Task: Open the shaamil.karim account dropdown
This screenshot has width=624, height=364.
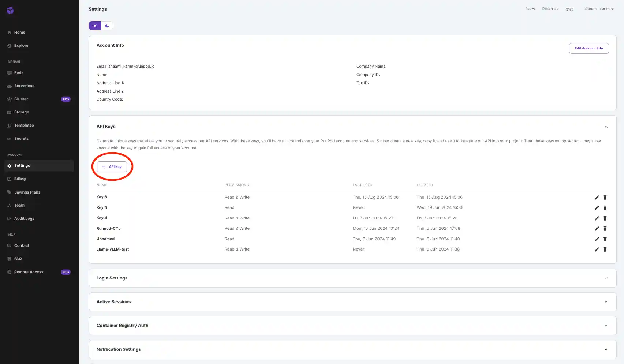Action: tap(599, 9)
